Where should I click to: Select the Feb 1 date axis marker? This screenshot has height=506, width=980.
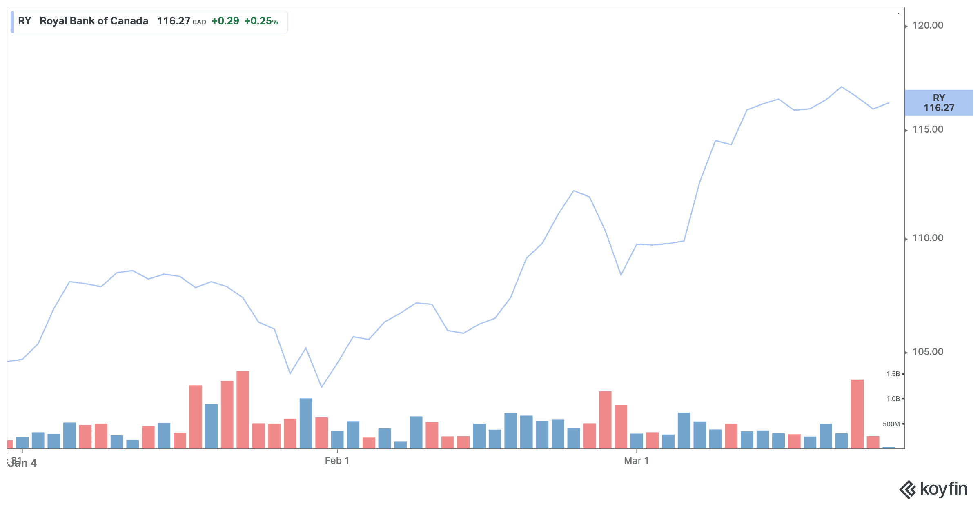pos(337,461)
